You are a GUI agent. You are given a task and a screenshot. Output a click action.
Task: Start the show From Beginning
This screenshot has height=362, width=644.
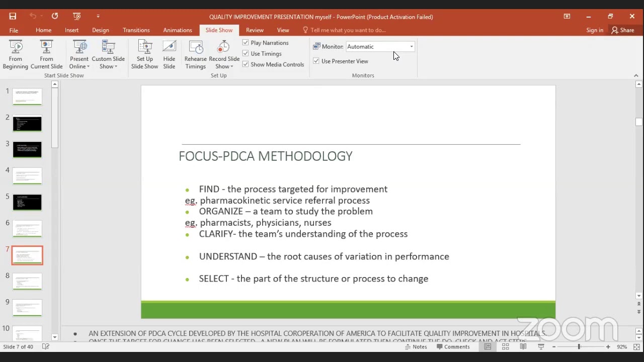tap(16, 55)
